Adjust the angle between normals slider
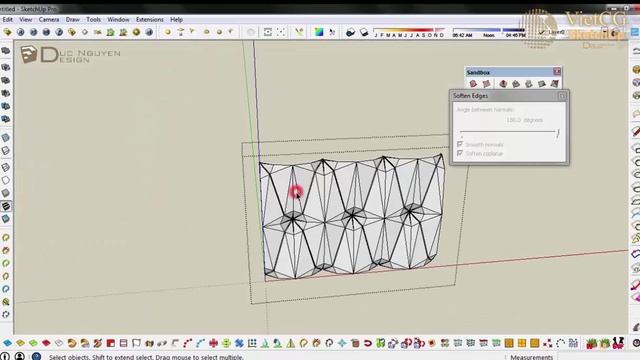640x360 pixels. 509,132
